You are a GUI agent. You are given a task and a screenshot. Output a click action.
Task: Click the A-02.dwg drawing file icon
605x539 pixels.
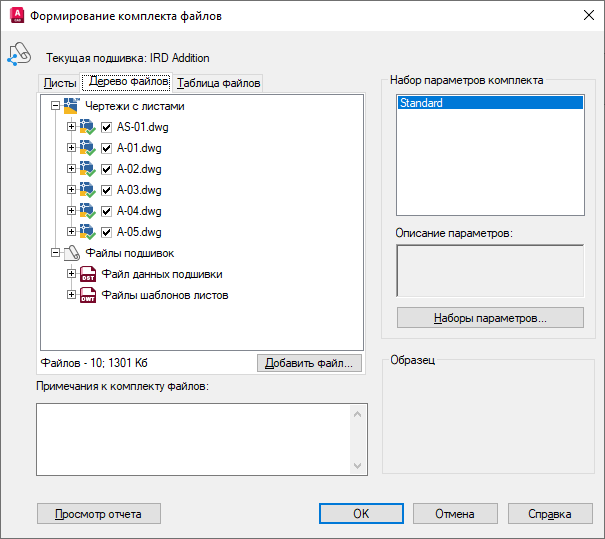point(88,169)
